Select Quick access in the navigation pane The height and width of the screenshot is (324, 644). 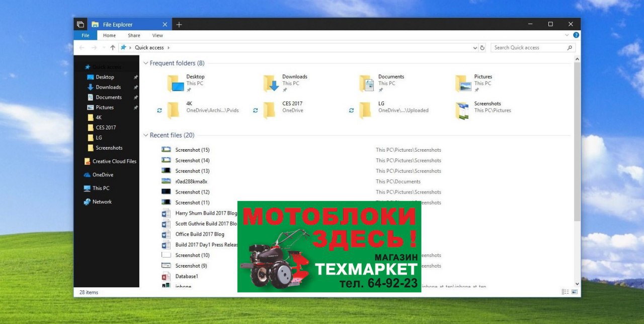click(103, 67)
